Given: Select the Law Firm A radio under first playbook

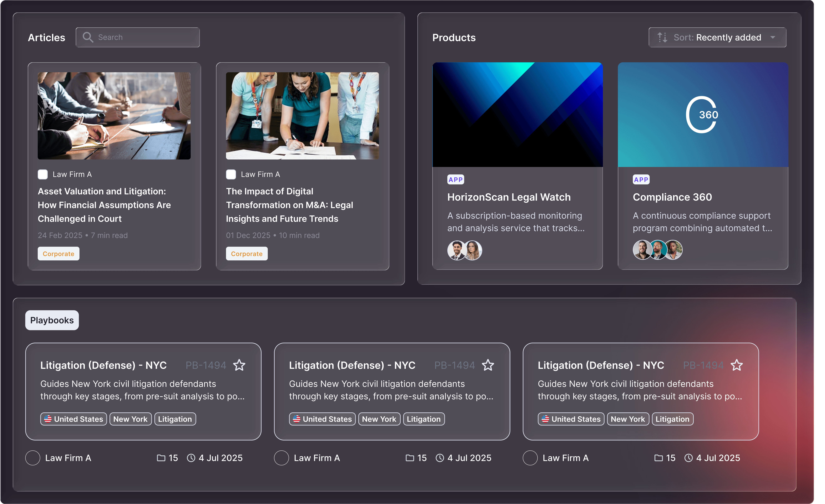Looking at the screenshot, I should coord(33,458).
